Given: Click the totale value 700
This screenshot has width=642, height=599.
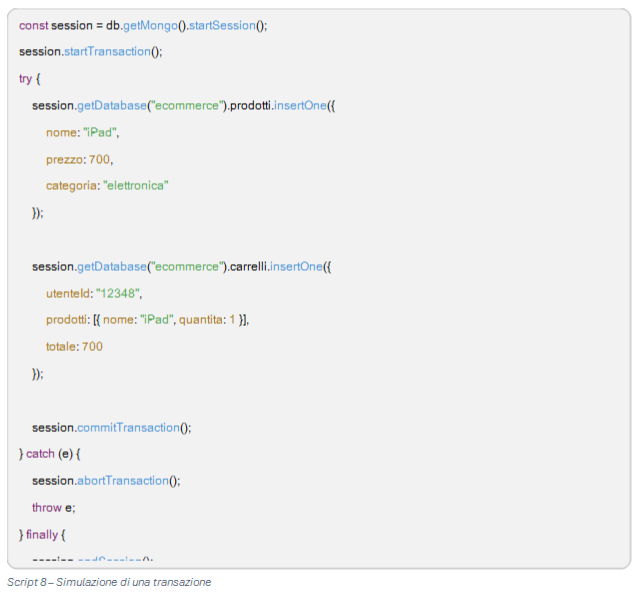Looking at the screenshot, I should [x=92, y=347].
